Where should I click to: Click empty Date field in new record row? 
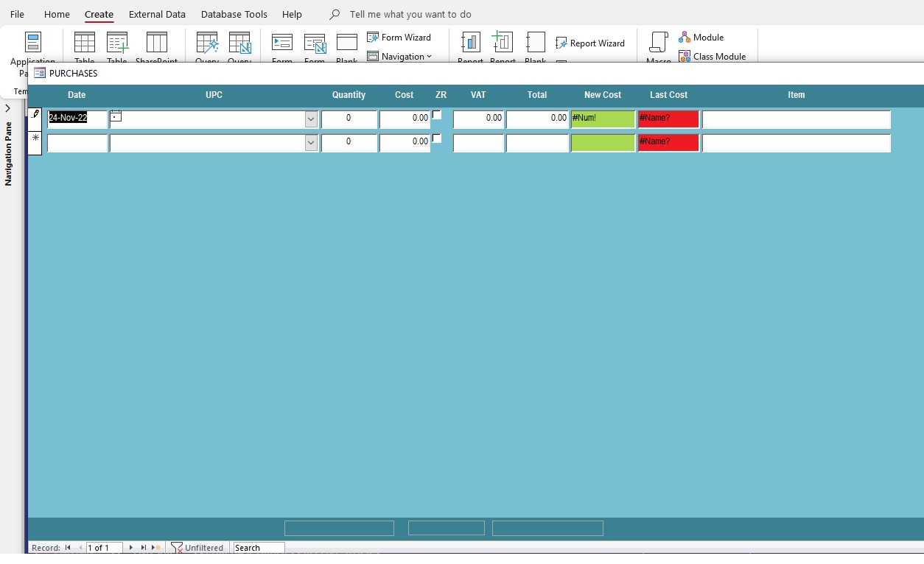point(77,143)
